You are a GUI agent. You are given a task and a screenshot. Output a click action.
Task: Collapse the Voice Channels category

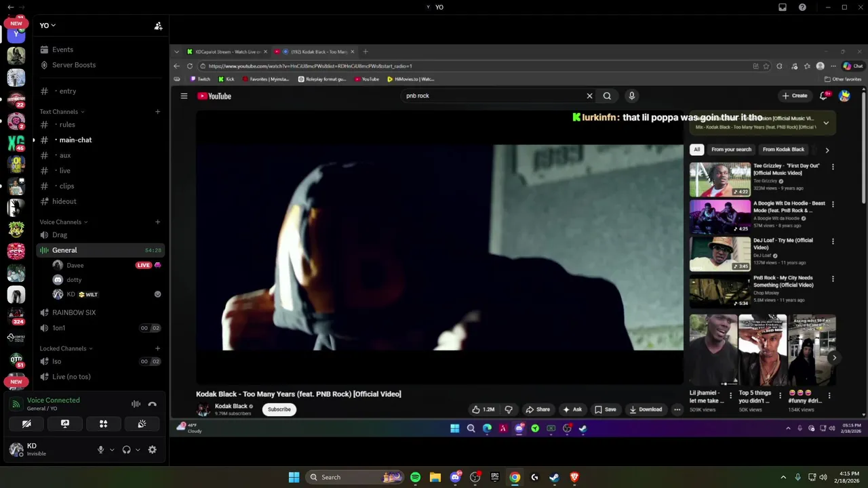point(63,222)
